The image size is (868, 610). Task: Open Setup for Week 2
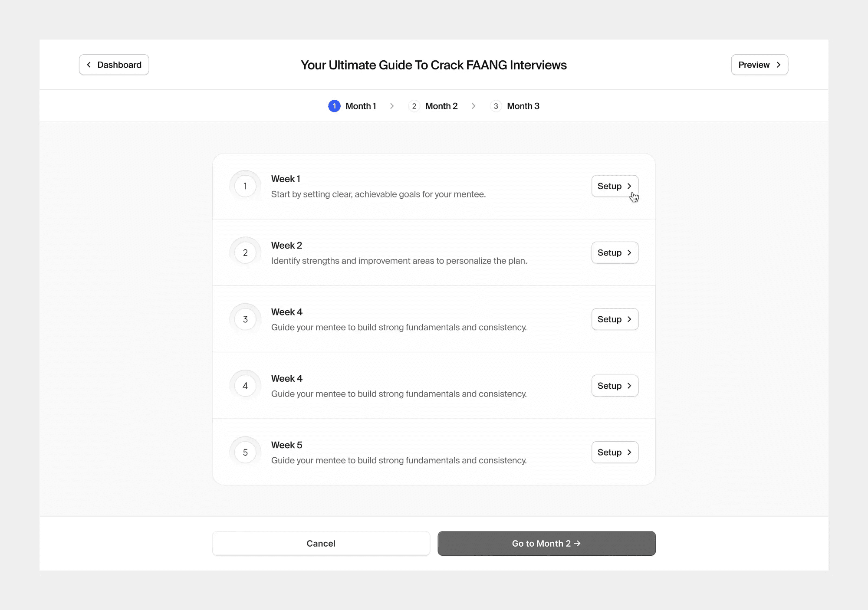point(615,253)
